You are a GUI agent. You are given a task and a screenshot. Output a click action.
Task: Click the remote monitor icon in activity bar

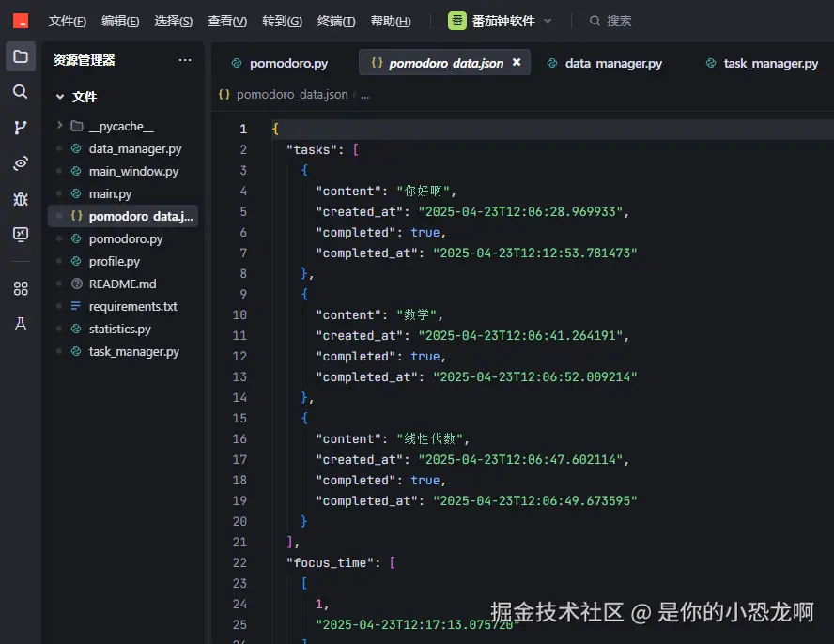click(x=21, y=234)
